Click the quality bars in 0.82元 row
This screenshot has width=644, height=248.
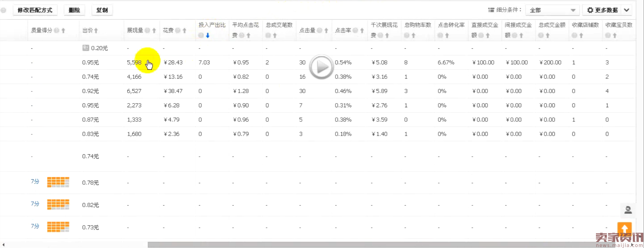tap(58, 204)
